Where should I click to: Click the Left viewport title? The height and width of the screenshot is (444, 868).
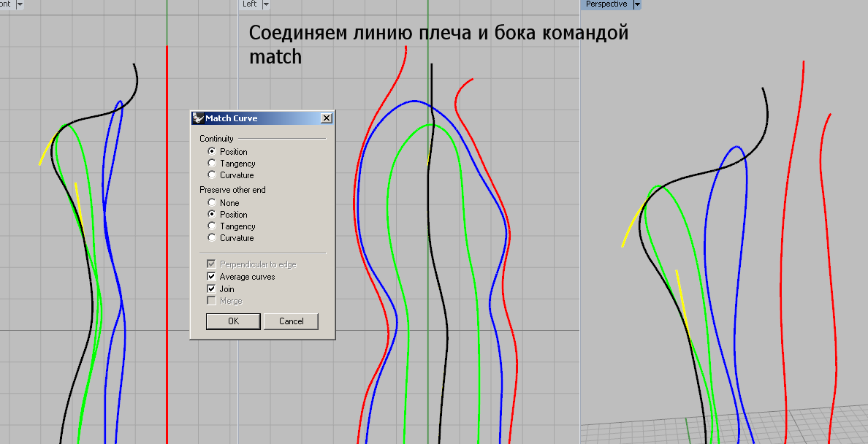250,4
